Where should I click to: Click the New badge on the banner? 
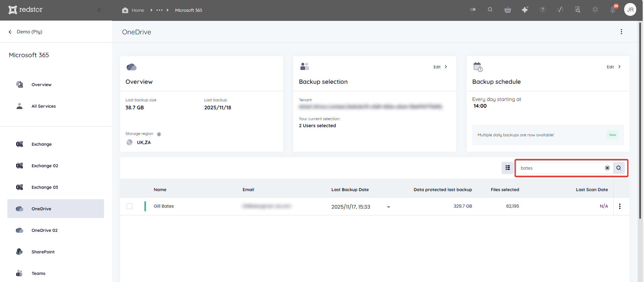click(612, 135)
